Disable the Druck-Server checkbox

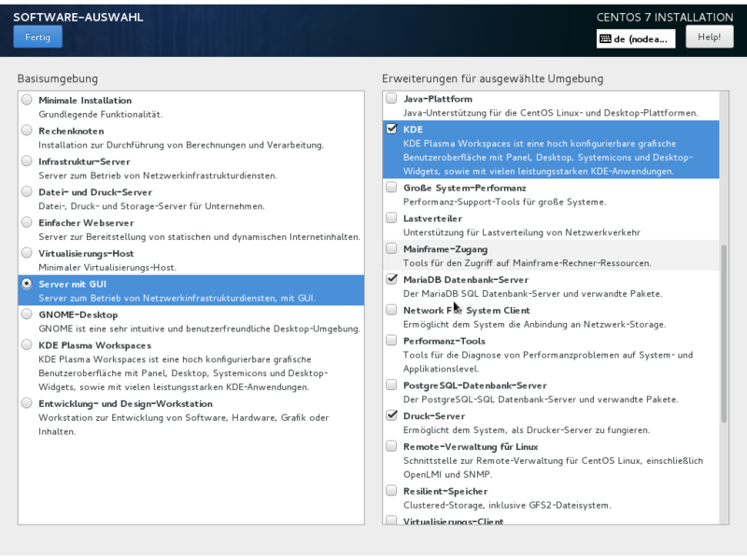click(x=391, y=415)
